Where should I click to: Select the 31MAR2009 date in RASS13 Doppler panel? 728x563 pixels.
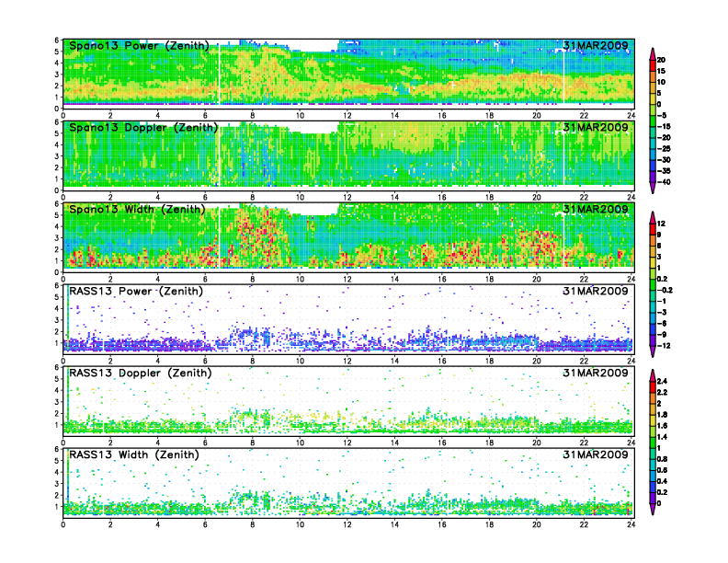pos(596,373)
